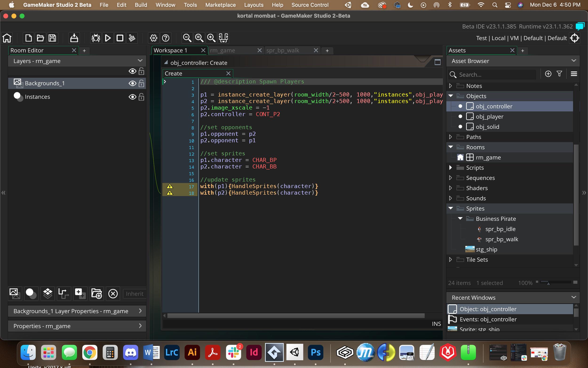The height and width of the screenshot is (368, 588).
Task: Create a new project from toolbar
Action: pos(28,38)
